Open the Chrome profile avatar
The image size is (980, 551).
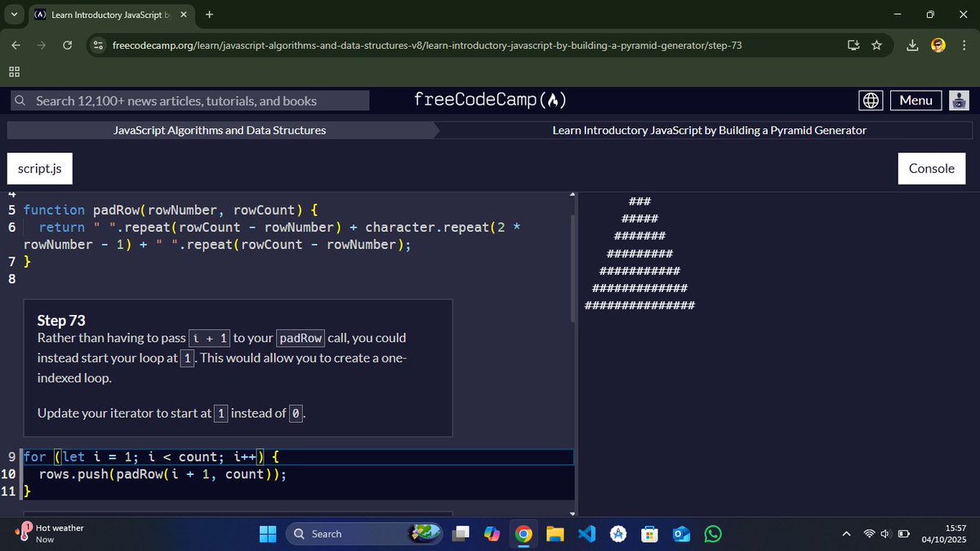click(938, 45)
